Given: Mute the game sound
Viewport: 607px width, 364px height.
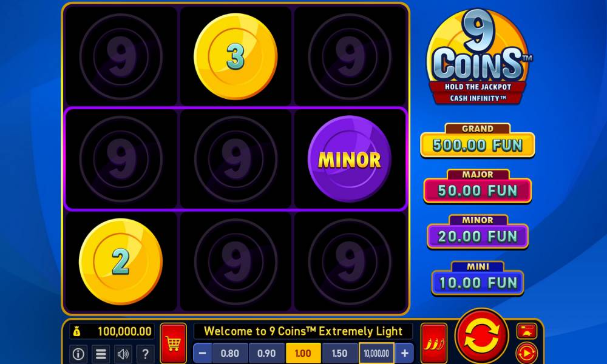Looking at the screenshot, I should 123,354.
